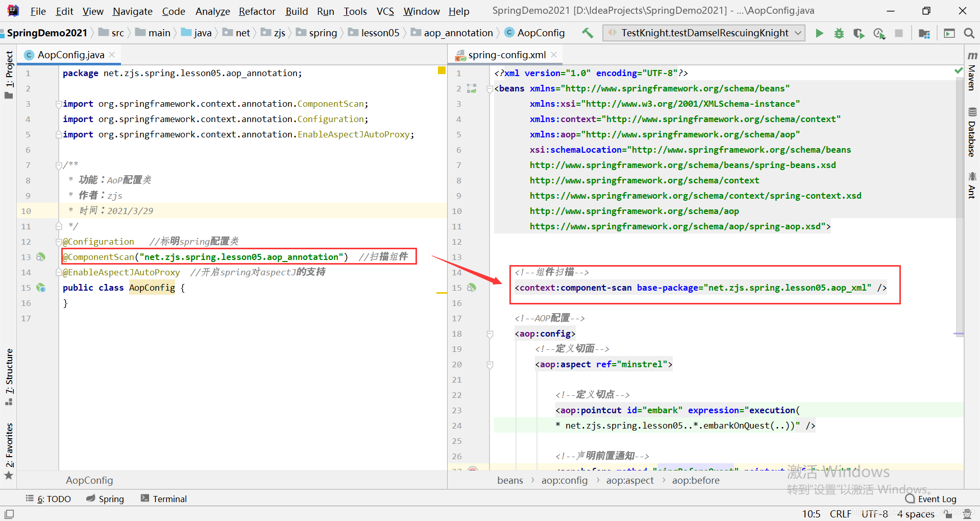Open the TODO tool window
The image size is (980, 521).
point(48,499)
